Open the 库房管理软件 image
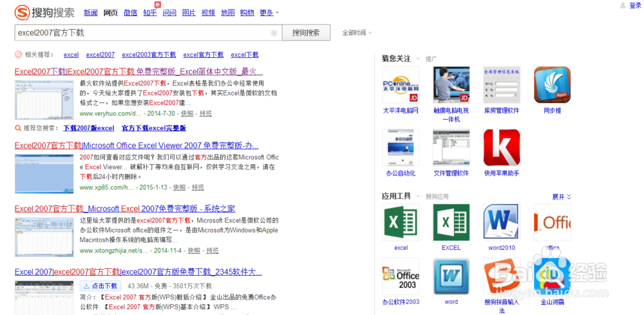The width and height of the screenshot is (644, 315). 502,84
